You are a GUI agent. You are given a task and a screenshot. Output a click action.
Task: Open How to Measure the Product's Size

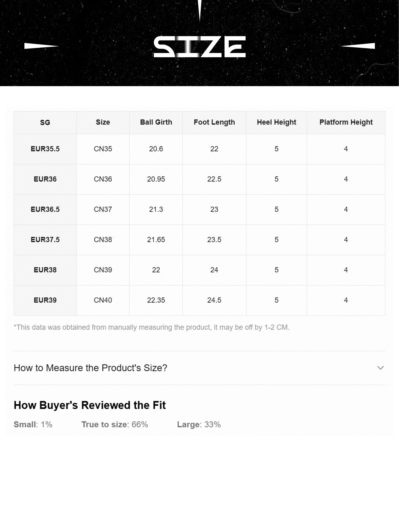click(x=91, y=368)
